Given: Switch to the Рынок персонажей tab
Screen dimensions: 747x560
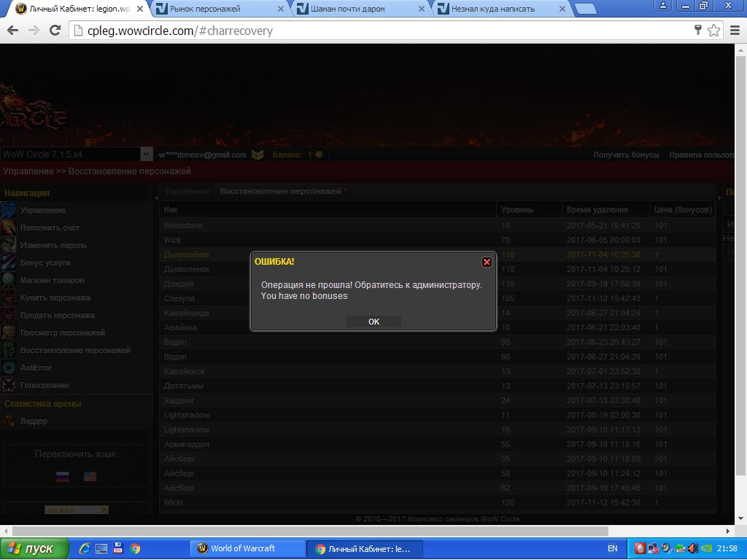Looking at the screenshot, I should click(x=215, y=9).
